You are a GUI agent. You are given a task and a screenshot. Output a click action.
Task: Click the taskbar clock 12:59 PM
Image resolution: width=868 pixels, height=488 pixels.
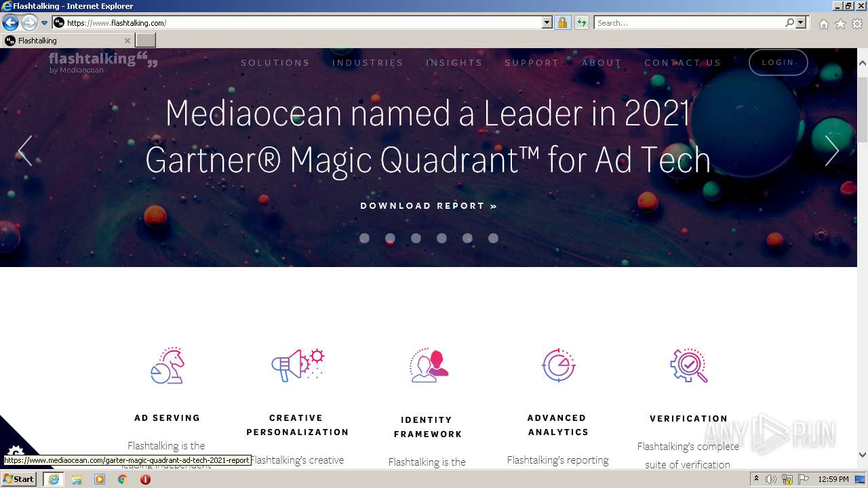(x=833, y=479)
